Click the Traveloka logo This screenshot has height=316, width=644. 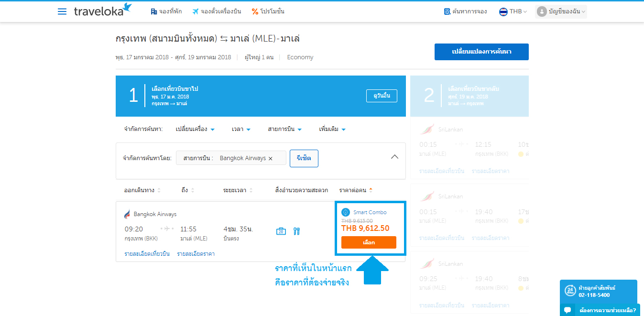[103, 10]
